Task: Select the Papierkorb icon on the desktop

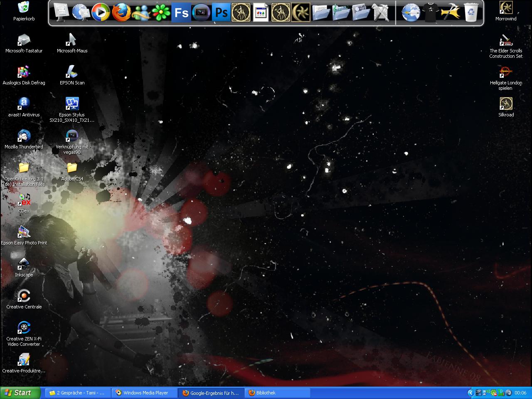Action: click(24, 10)
